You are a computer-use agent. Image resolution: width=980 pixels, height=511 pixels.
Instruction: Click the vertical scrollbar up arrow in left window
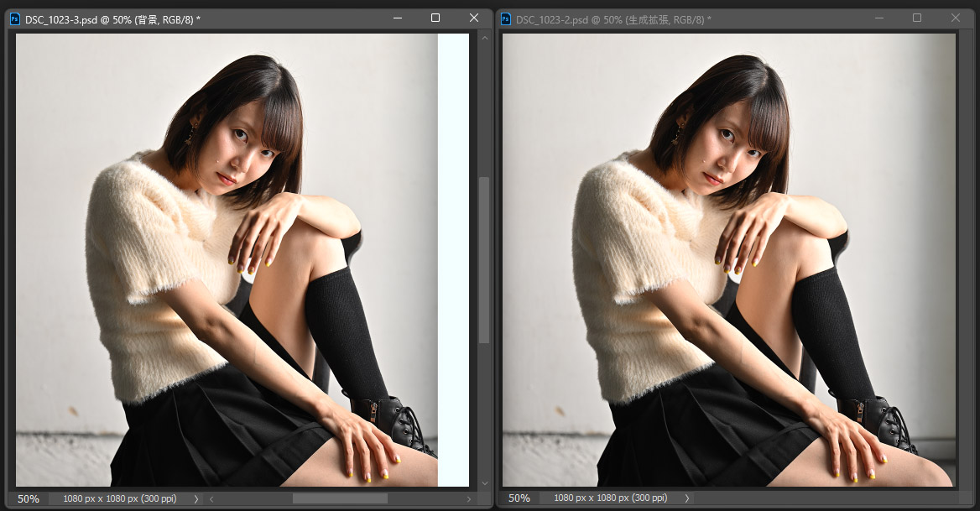483,37
